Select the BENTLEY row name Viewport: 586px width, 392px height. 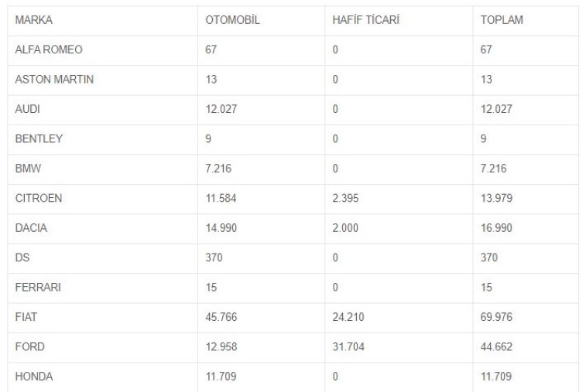(39, 138)
